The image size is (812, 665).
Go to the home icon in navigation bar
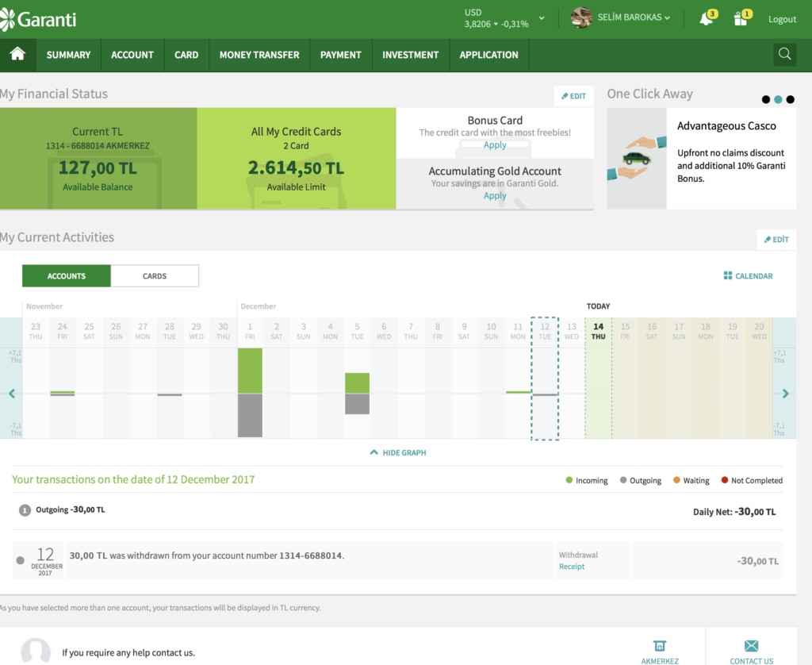[x=17, y=55]
